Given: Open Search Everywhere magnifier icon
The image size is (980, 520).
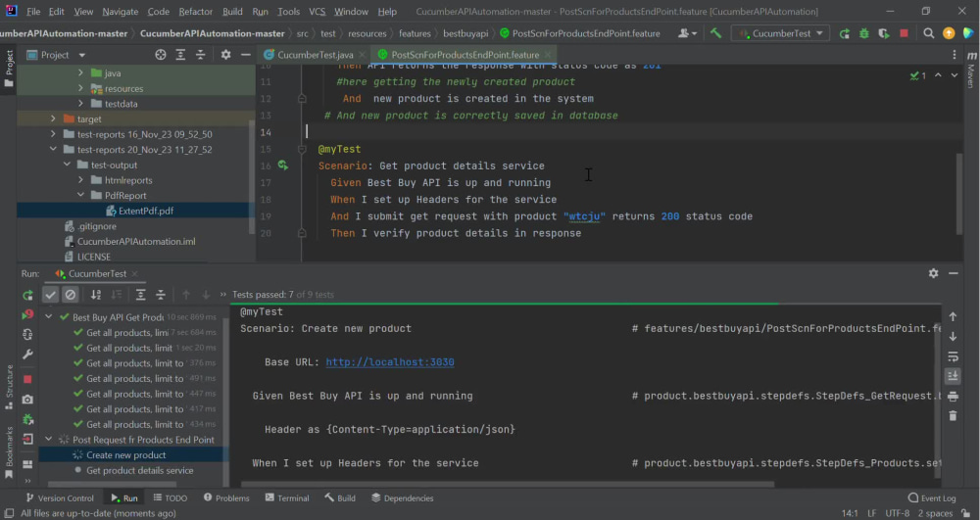Looking at the screenshot, I should tap(929, 33).
